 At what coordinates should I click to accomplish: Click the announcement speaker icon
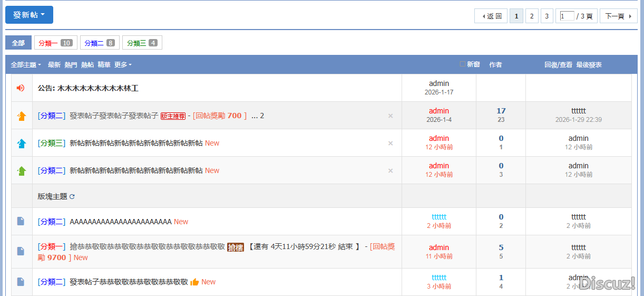point(21,88)
